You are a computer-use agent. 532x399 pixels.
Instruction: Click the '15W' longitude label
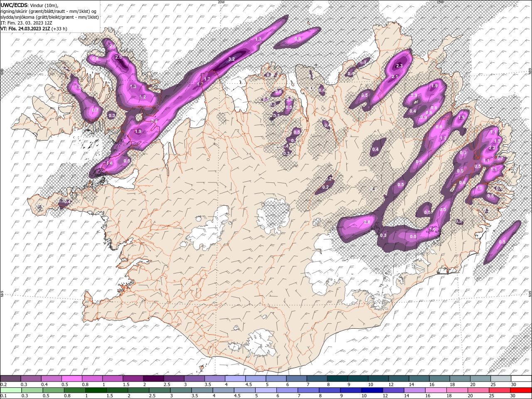tap(440, 2)
